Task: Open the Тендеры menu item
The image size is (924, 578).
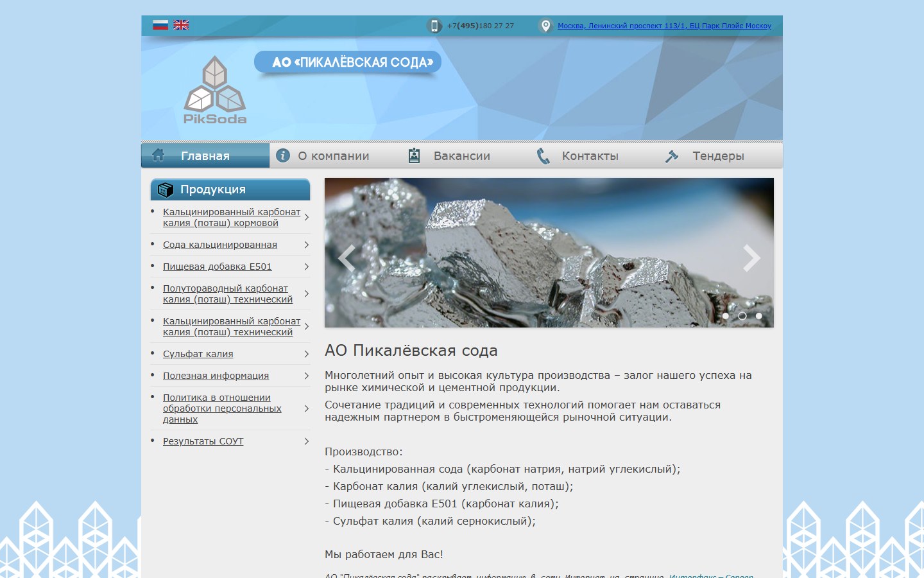Action: (x=719, y=156)
